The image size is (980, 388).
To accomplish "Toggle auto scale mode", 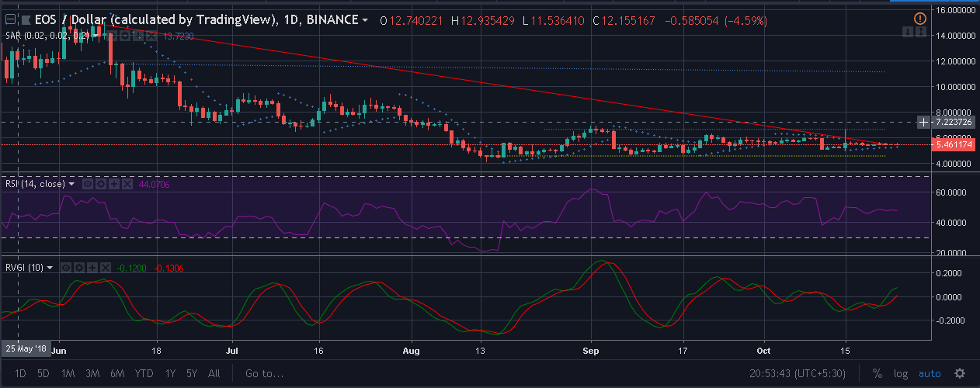I will click(930, 373).
